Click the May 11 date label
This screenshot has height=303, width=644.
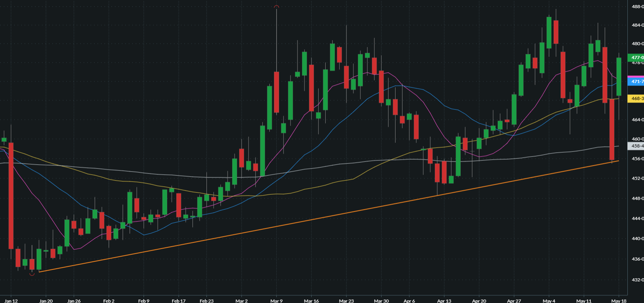584,301
